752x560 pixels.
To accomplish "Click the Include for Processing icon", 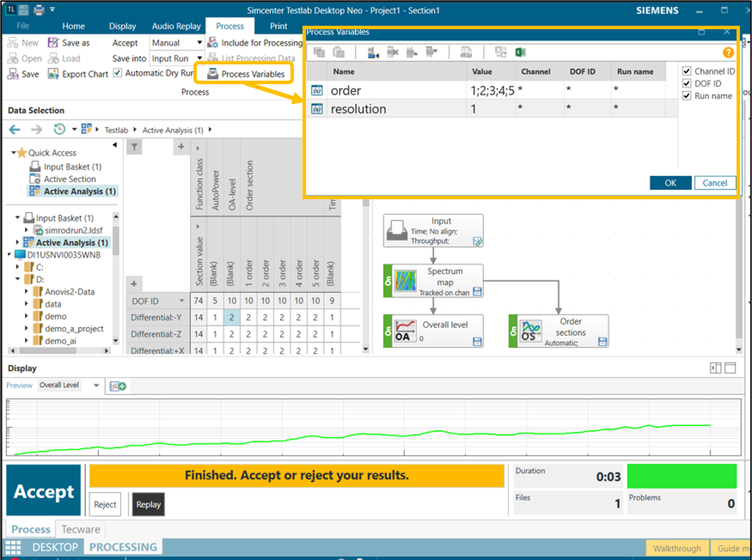I will (213, 43).
